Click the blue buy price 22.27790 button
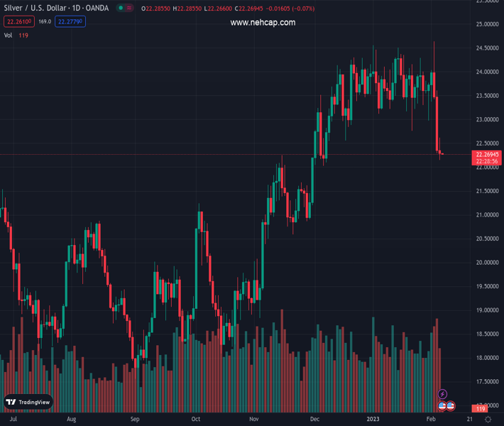The height and width of the screenshot is (426, 504). tap(71, 22)
